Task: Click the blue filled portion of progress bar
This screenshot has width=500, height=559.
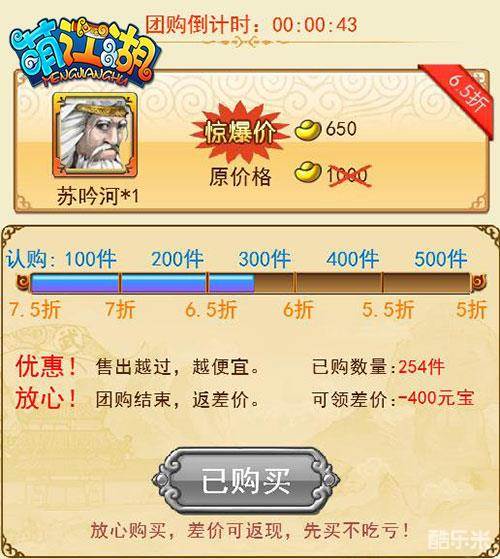Action: click(x=143, y=283)
